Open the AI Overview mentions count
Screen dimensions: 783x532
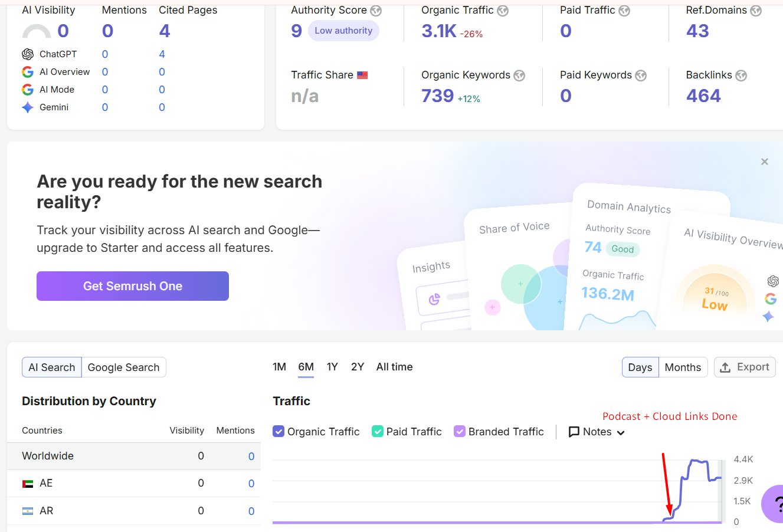click(105, 72)
